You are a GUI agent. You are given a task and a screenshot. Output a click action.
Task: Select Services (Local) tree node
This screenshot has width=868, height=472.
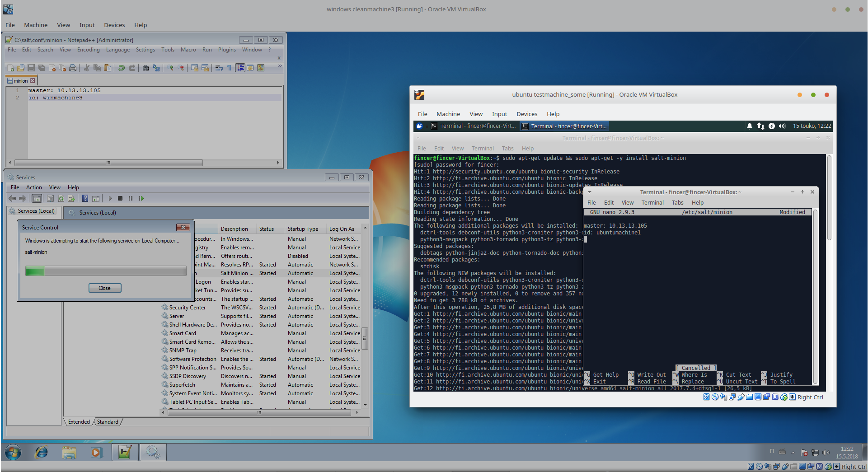[x=32, y=211]
